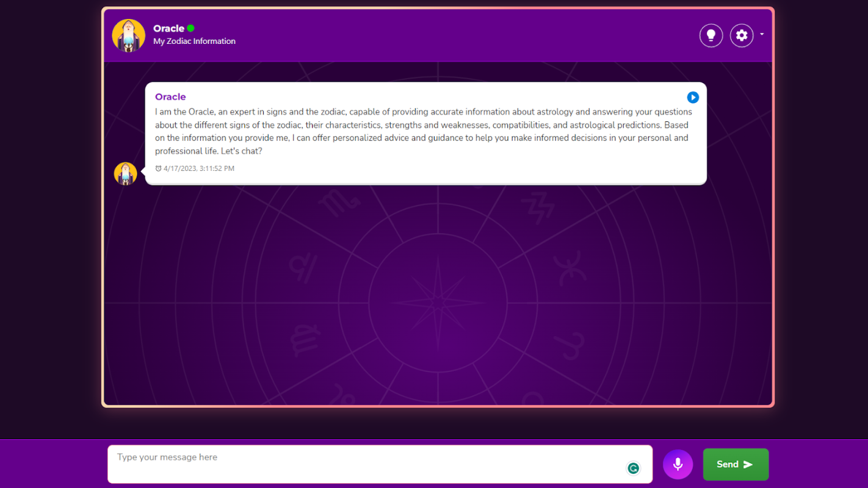This screenshot has width=868, height=488.
Task: Click the 'My Zodiac Information' subtitle
Action: (194, 41)
